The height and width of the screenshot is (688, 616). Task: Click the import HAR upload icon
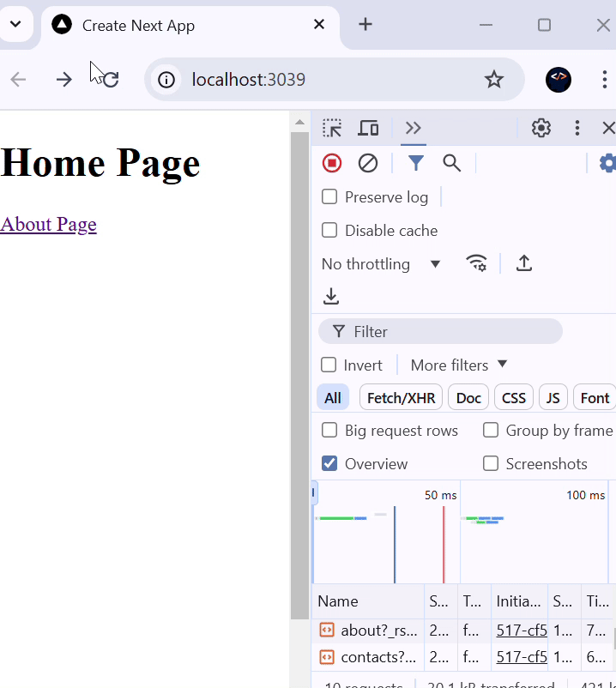coord(524,263)
